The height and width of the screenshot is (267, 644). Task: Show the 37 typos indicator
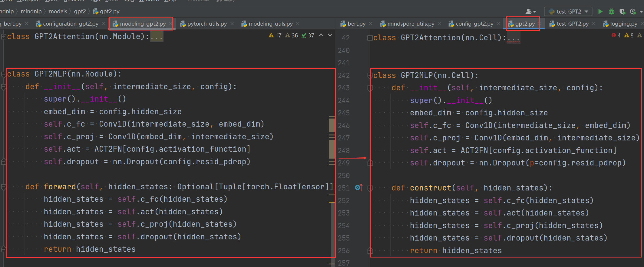[308, 35]
